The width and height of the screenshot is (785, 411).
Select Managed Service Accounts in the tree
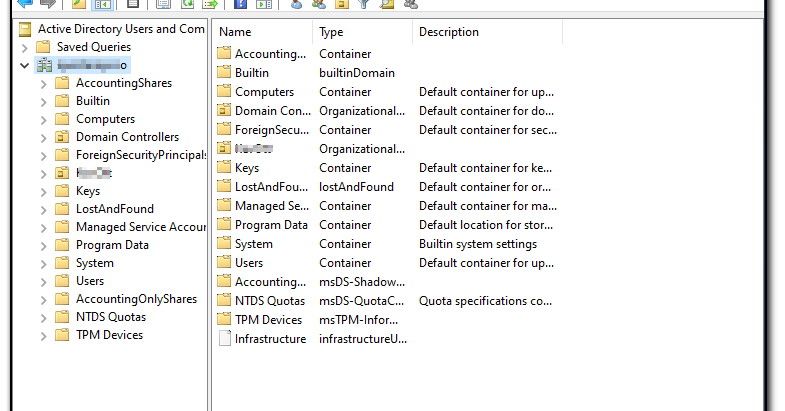click(141, 227)
